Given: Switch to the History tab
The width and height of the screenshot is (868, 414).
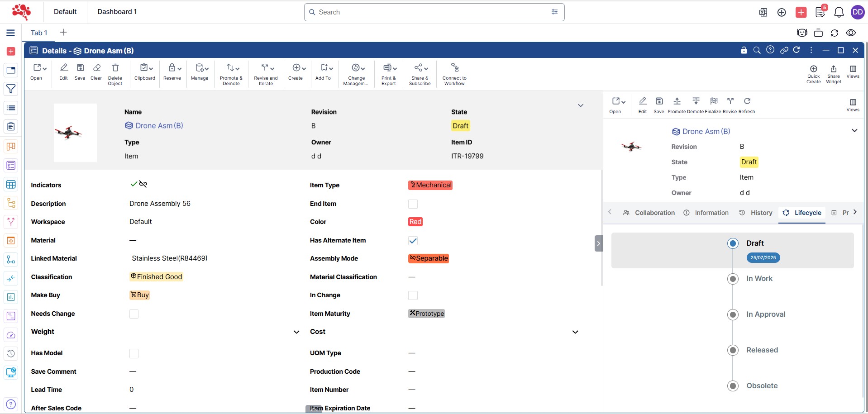Looking at the screenshot, I should pyautogui.click(x=756, y=213).
